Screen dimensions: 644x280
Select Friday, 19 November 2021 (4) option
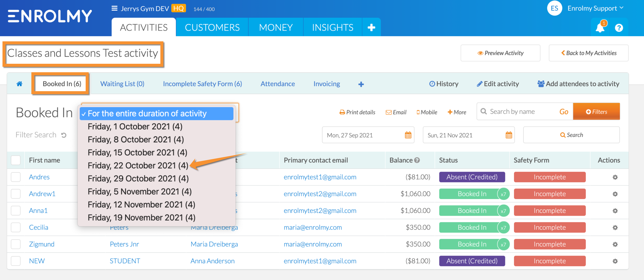[x=156, y=217]
